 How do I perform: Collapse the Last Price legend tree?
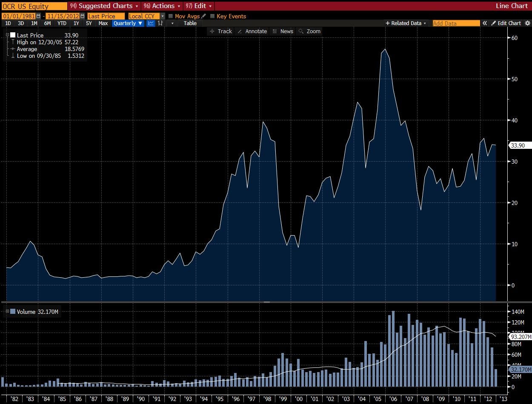coord(7,35)
